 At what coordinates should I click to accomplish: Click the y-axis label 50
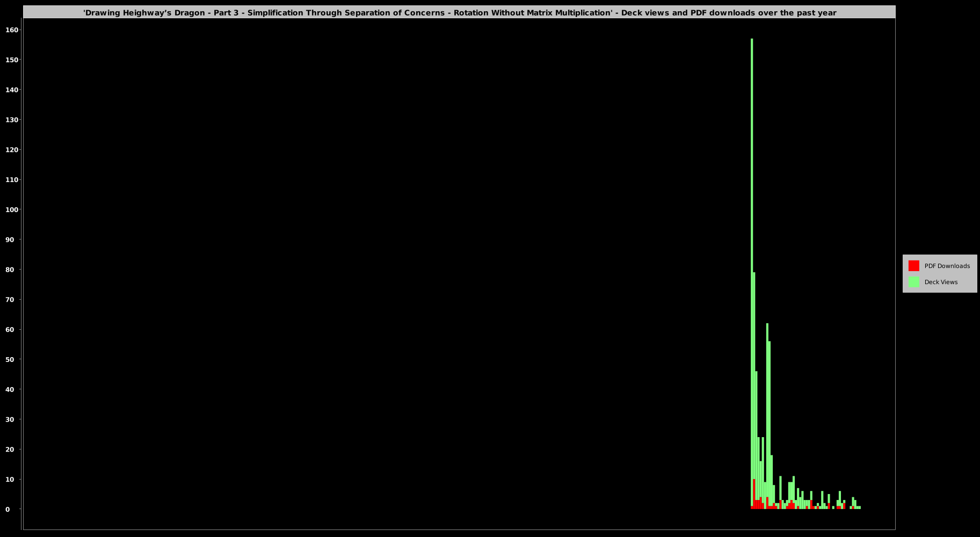10,359
